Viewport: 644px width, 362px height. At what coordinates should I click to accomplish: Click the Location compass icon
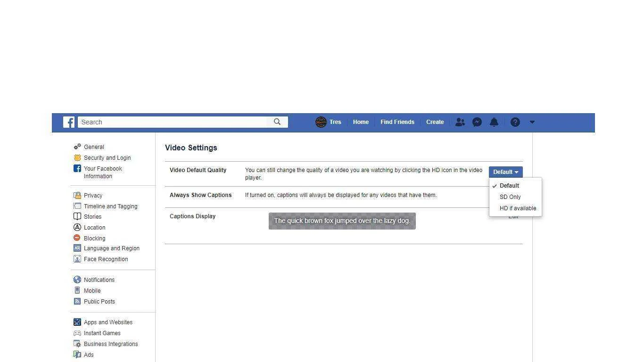[x=77, y=227]
